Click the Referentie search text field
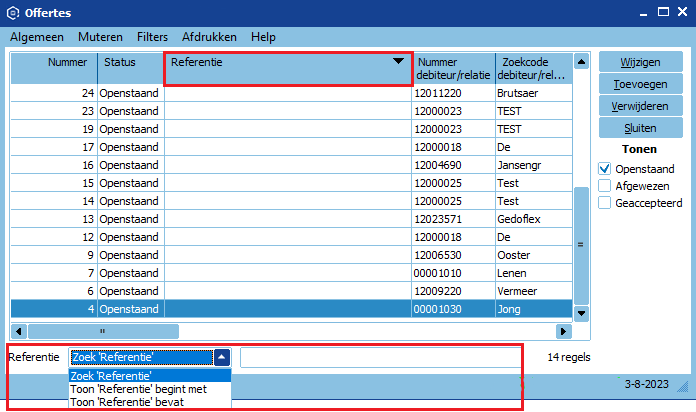The height and width of the screenshot is (412, 696). point(380,357)
